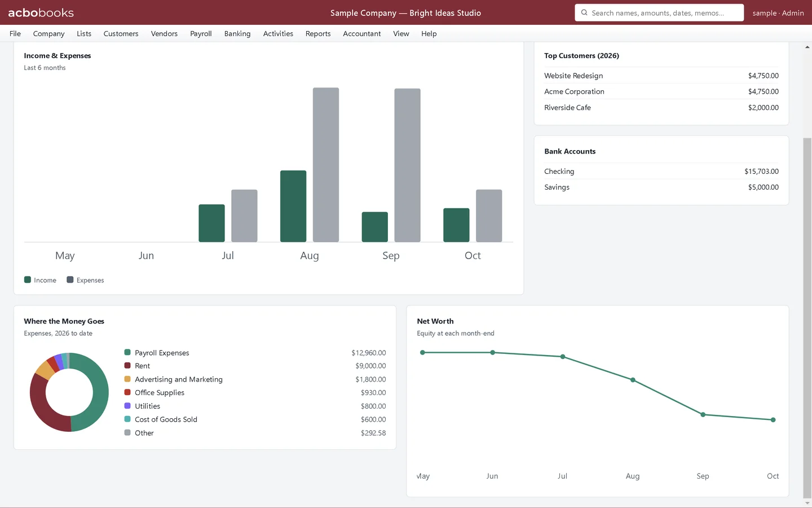The image size is (812, 508).
Task: Click the Other legend swatch
Action: [127, 432]
